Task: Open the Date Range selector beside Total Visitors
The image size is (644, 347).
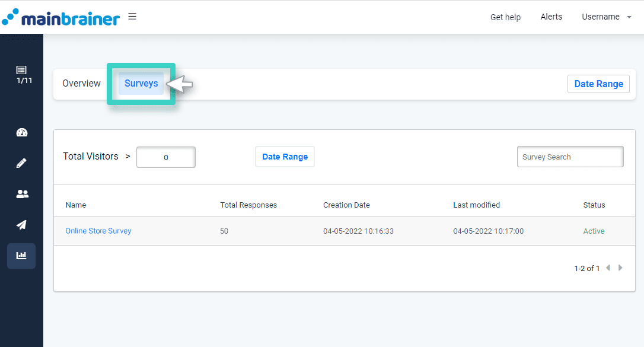Action: click(x=285, y=156)
